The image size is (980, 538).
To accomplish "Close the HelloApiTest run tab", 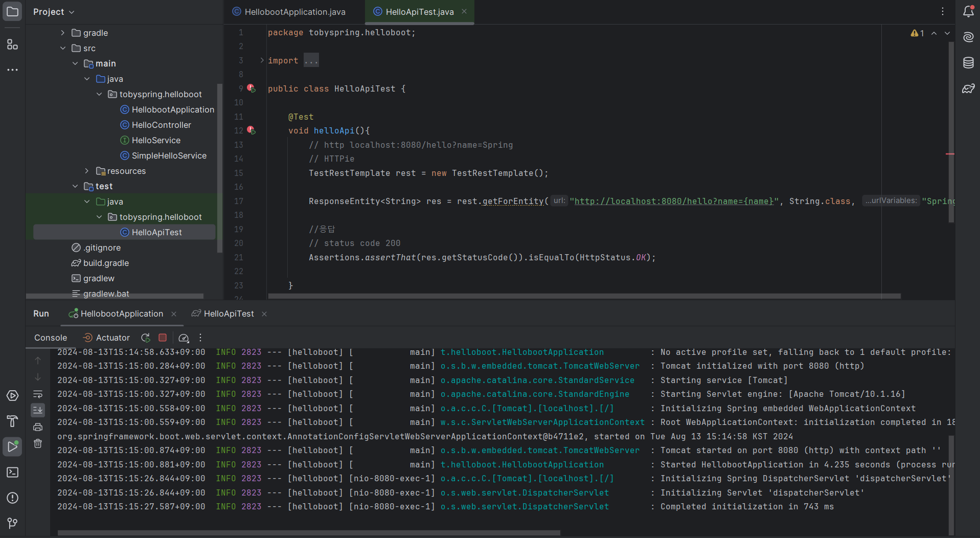I will coord(264,314).
